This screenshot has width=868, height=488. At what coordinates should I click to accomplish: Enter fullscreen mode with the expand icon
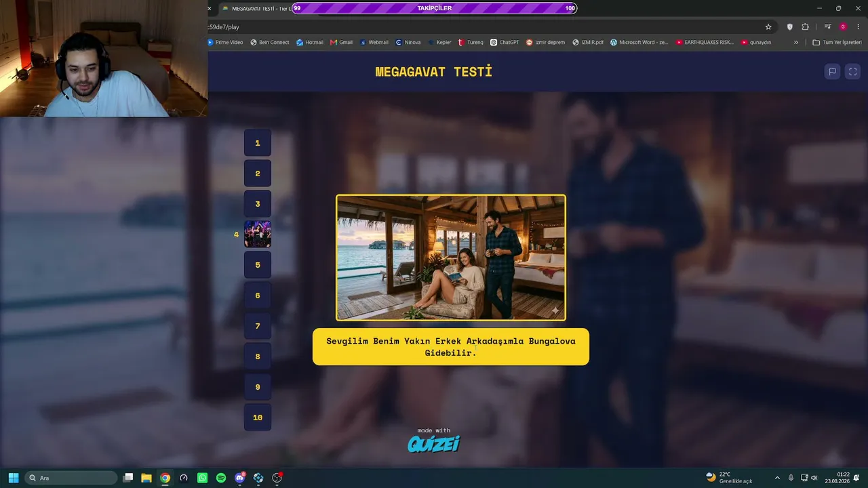853,72
